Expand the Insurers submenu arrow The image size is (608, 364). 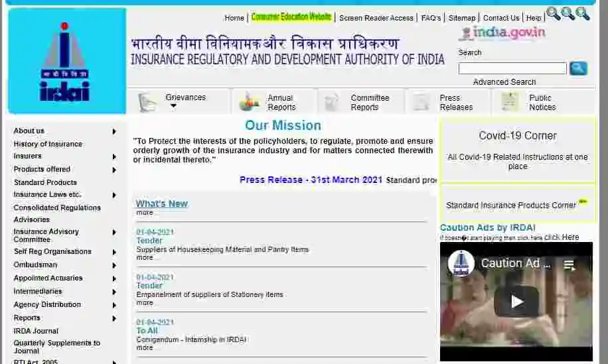(x=114, y=157)
